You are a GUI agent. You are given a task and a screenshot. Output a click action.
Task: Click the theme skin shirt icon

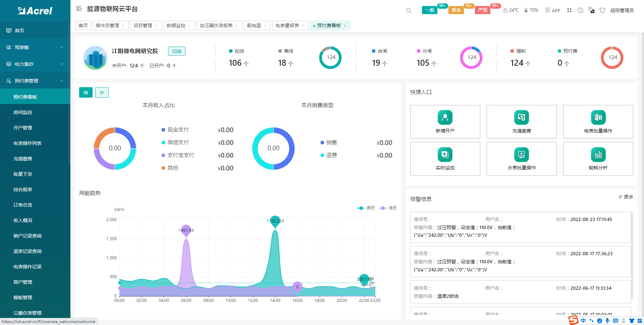point(602,10)
